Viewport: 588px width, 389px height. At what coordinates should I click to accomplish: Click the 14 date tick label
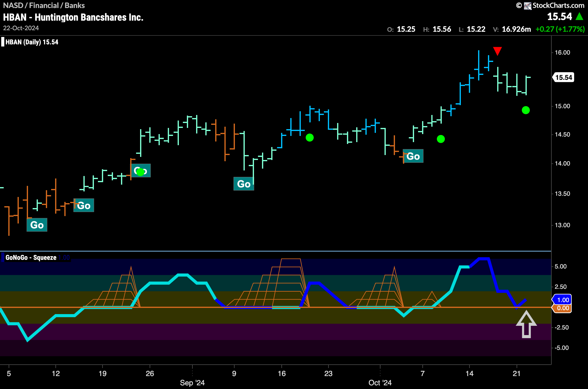[469, 374]
